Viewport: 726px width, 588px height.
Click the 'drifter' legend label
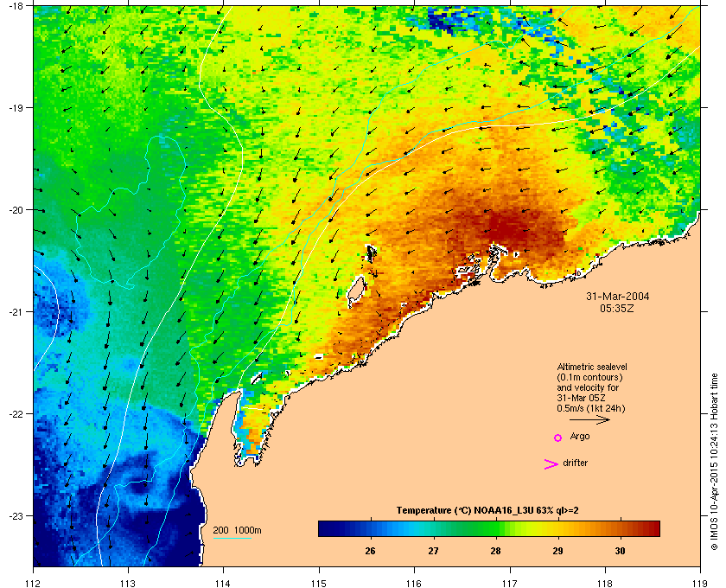pos(575,463)
